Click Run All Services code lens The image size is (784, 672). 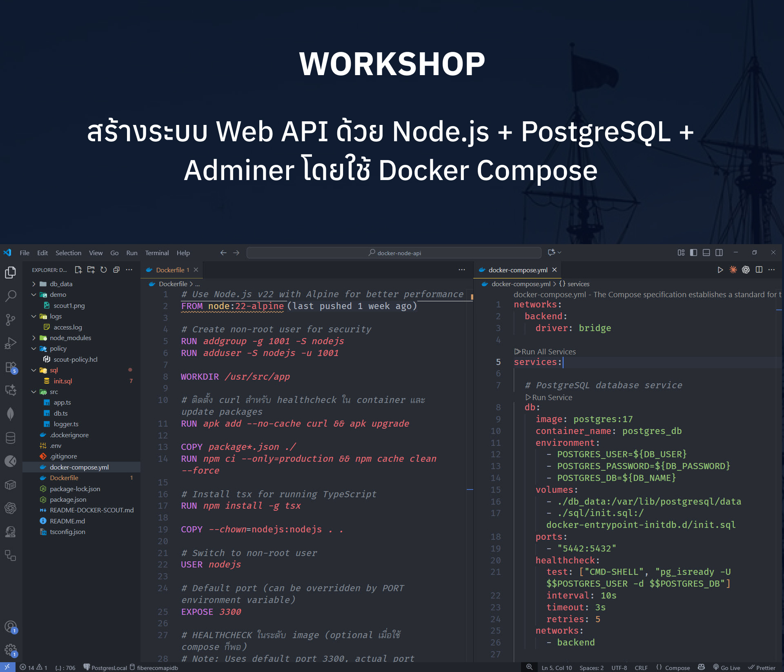(548, 352)
